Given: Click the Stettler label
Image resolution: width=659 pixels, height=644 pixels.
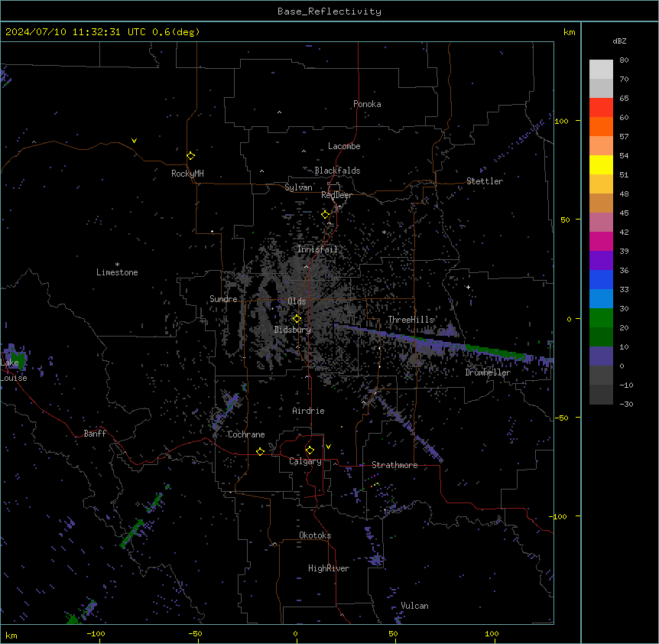Looking at the screenshot, I should point(485,181).
